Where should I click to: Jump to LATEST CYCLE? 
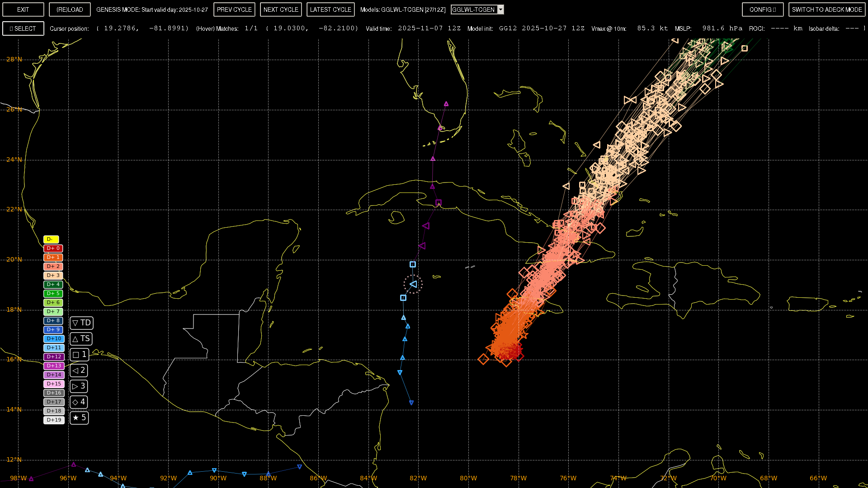[x=330, y=9]
